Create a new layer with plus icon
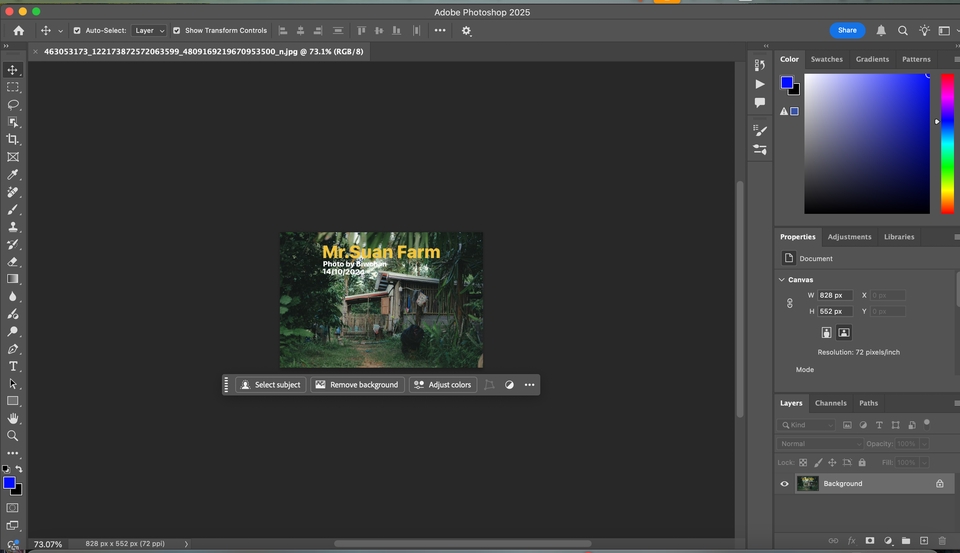This screenshot has height=553, width=960. coord(924,541)
